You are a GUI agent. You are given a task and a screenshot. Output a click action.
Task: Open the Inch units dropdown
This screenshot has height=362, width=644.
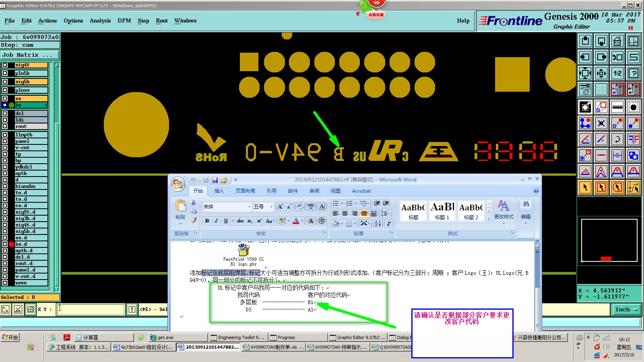(627, 309)
